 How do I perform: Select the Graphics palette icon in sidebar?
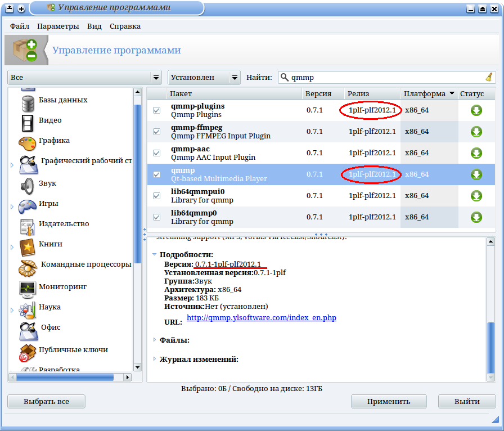(x=27, y=141)
